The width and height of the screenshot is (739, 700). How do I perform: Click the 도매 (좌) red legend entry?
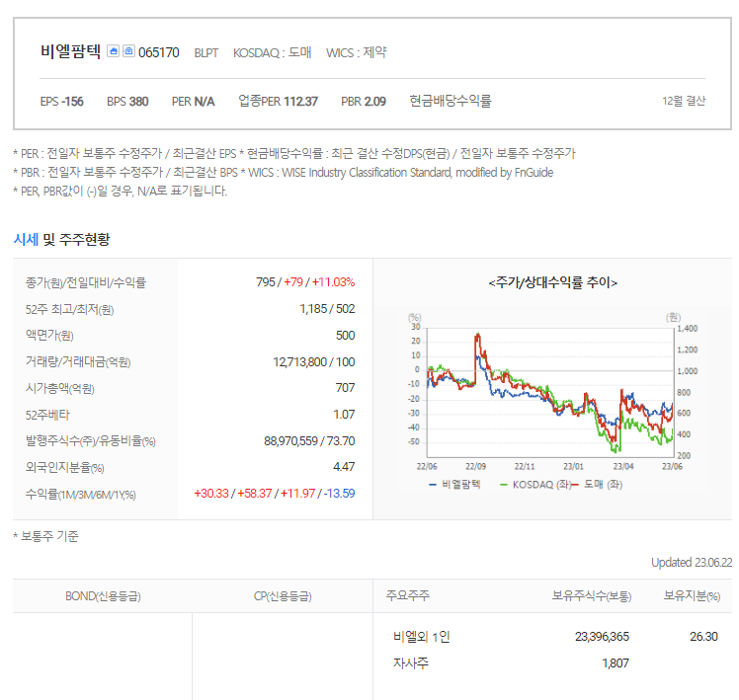coord(597,484)
